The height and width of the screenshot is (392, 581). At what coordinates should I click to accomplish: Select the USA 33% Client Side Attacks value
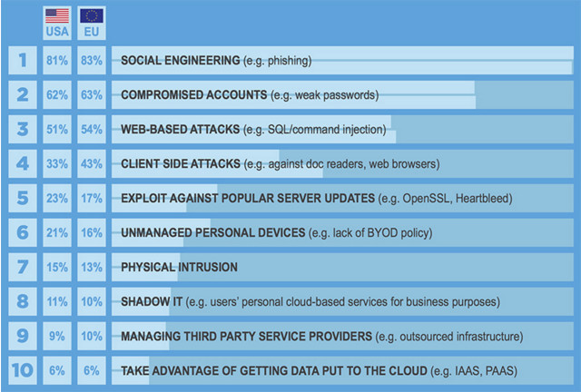(57, 163)
